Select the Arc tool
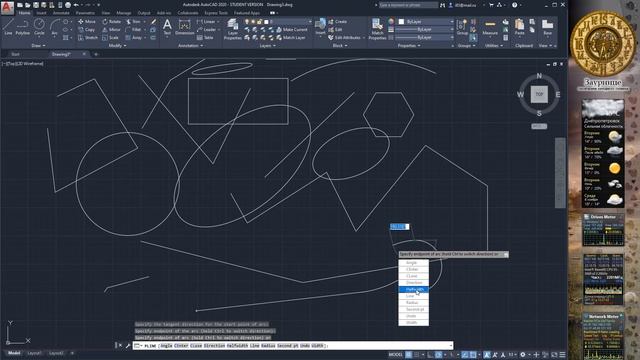640x360 pixels. coord(54,27)
